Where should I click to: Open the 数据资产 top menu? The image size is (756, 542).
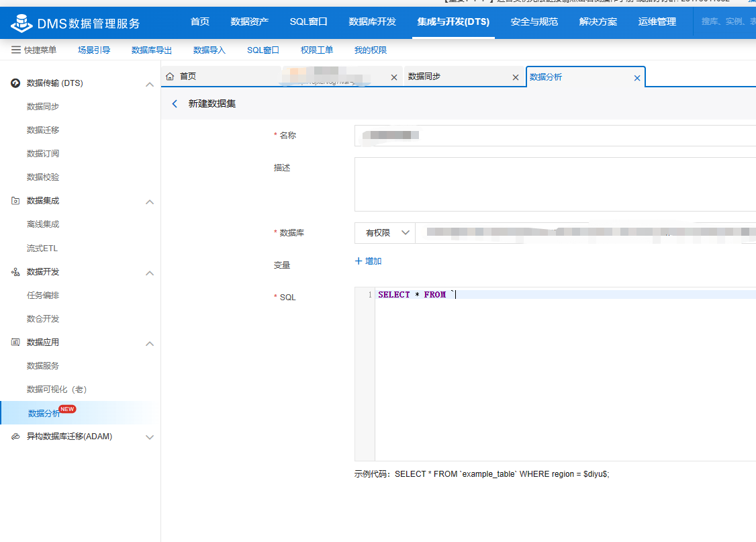pos(249,21)
